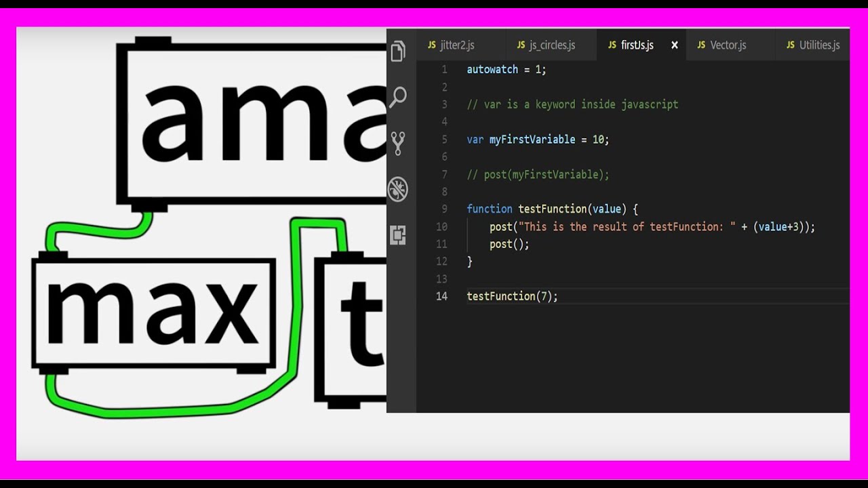868x488 pixels.
Task: Click the closing brace on line 12
Action: pyautogui.click(x=469, y=262)
